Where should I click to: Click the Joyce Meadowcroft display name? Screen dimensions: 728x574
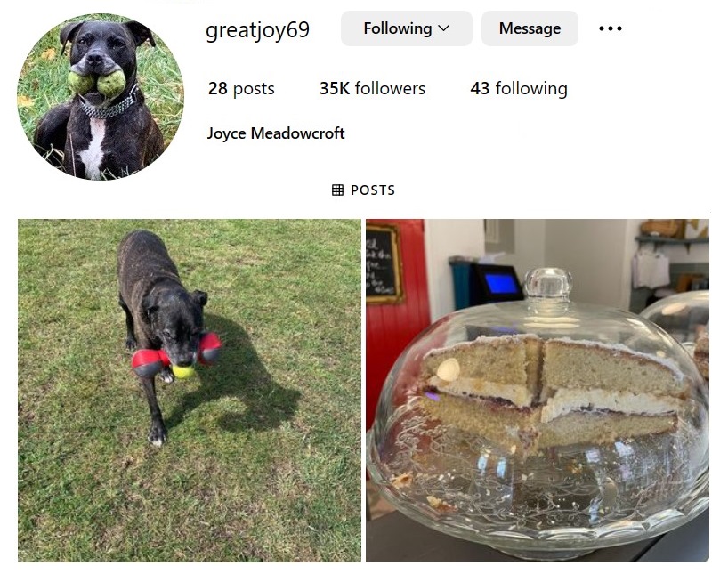[276, 133]
